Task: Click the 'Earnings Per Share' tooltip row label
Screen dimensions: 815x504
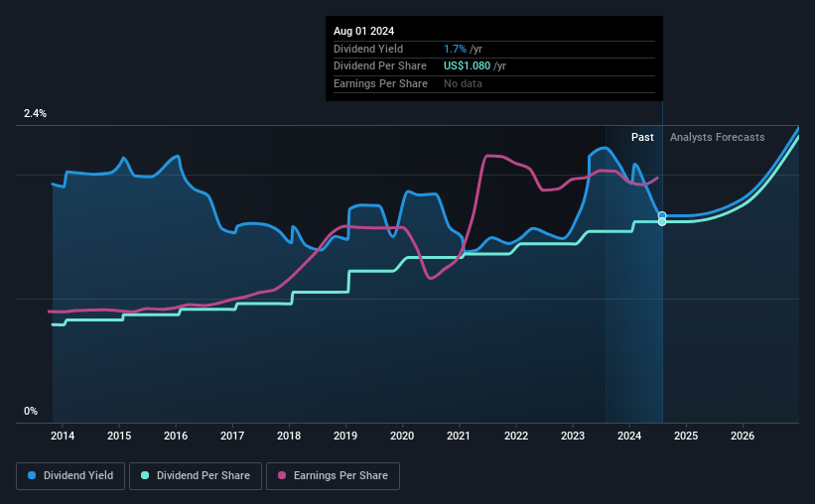Action: tap(380, 83)
